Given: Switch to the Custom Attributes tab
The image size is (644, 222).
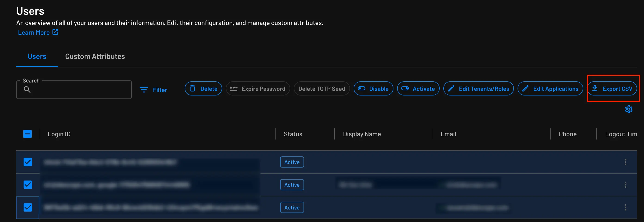Looking at the screenshot, I should tap(95, 56).
